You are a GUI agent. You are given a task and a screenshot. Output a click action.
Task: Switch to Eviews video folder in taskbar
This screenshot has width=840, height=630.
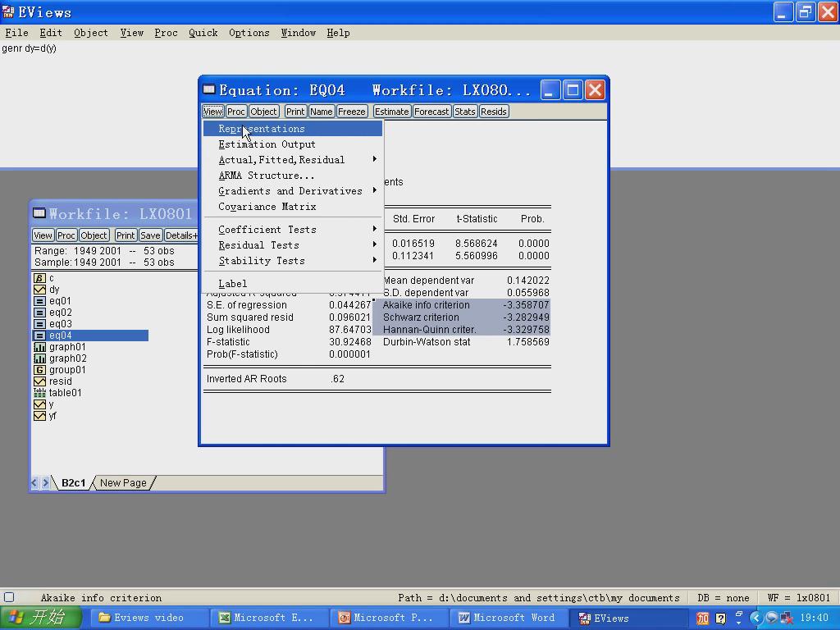(x=148, y=618)
